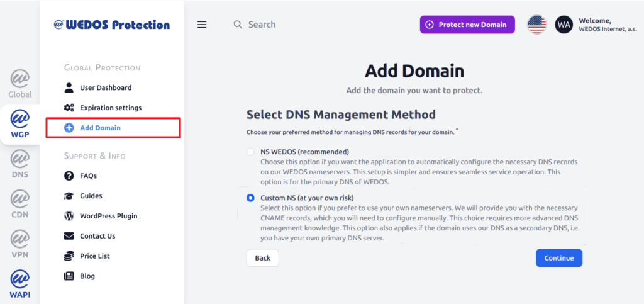Screen dimensions: 644x304
Task: Open the WA user avatar
Action: pos(564,25)
